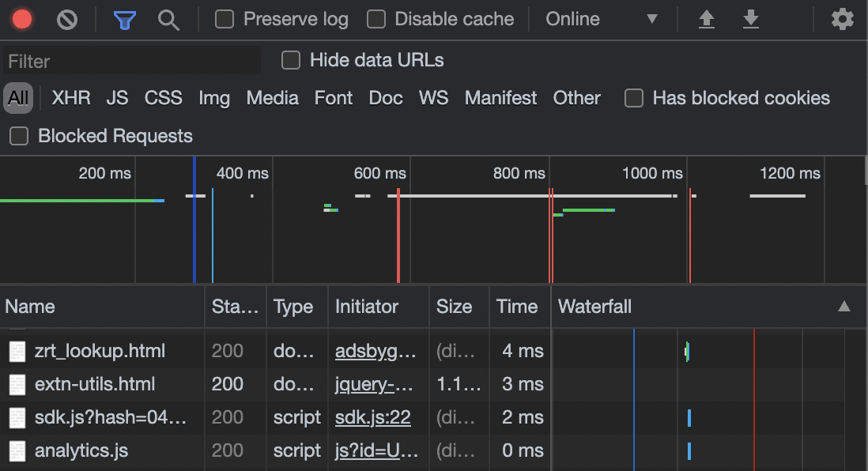Toggle the filter funnel icon
Screen dimensions: 868x471
[x=125, y=20]
